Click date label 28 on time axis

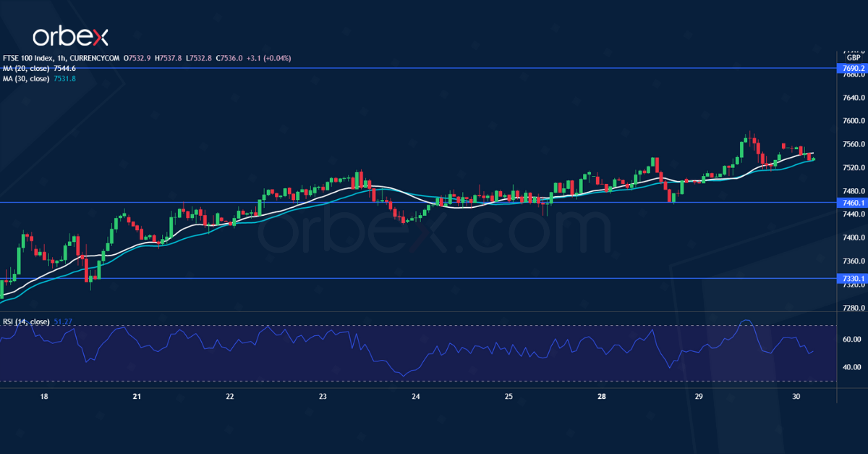602,397
